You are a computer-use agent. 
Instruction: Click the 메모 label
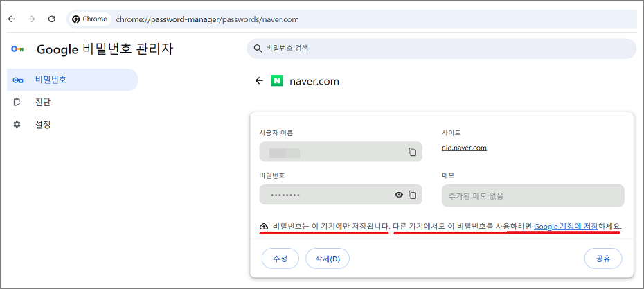click(447, 175)
